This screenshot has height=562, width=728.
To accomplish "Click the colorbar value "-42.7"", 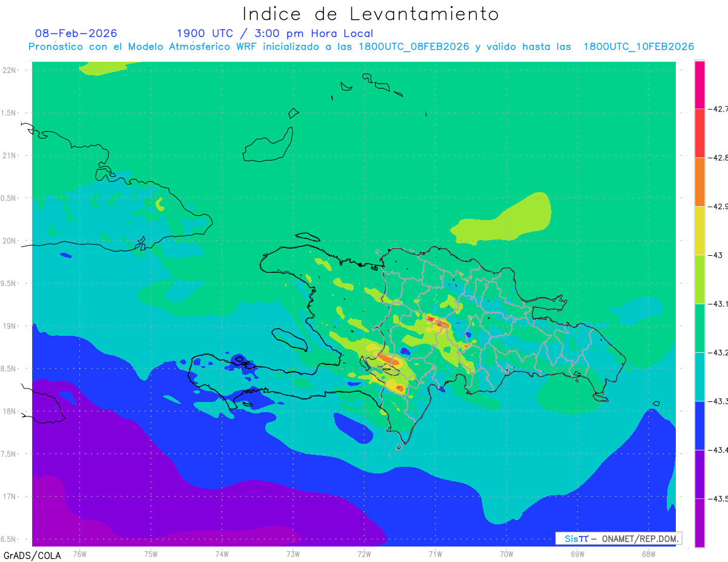I will tap(718, 109).
